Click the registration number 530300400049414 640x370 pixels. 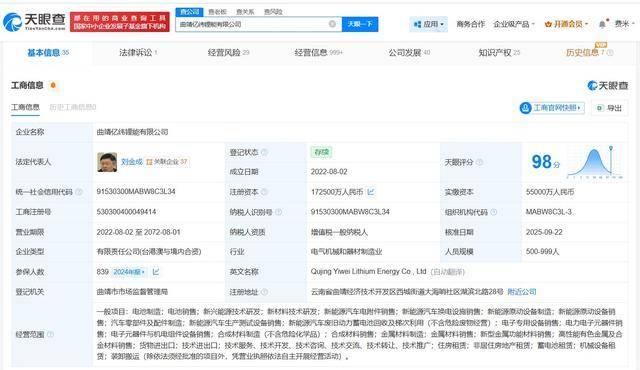pyautogui.click(x=126, y=212)
